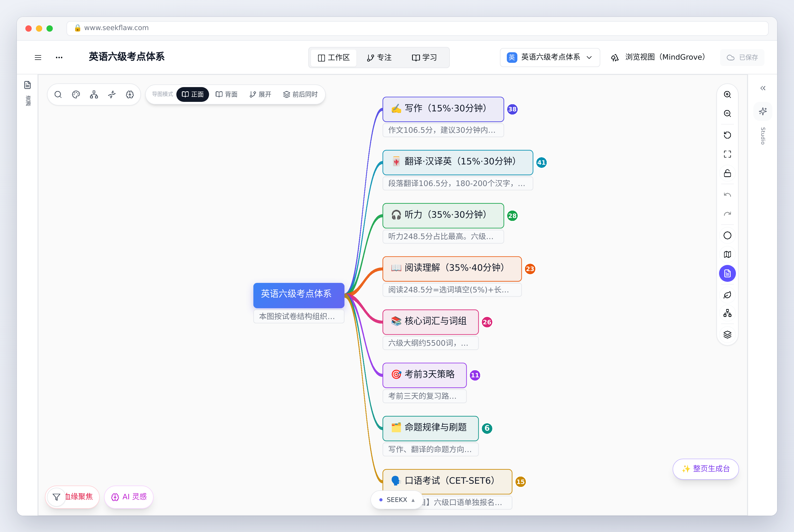The width and height of the screenshot is (794, 532).
Task: Expand the 听力 node's 28 badge
Action: pyautogui.click(x=512, y=216)
